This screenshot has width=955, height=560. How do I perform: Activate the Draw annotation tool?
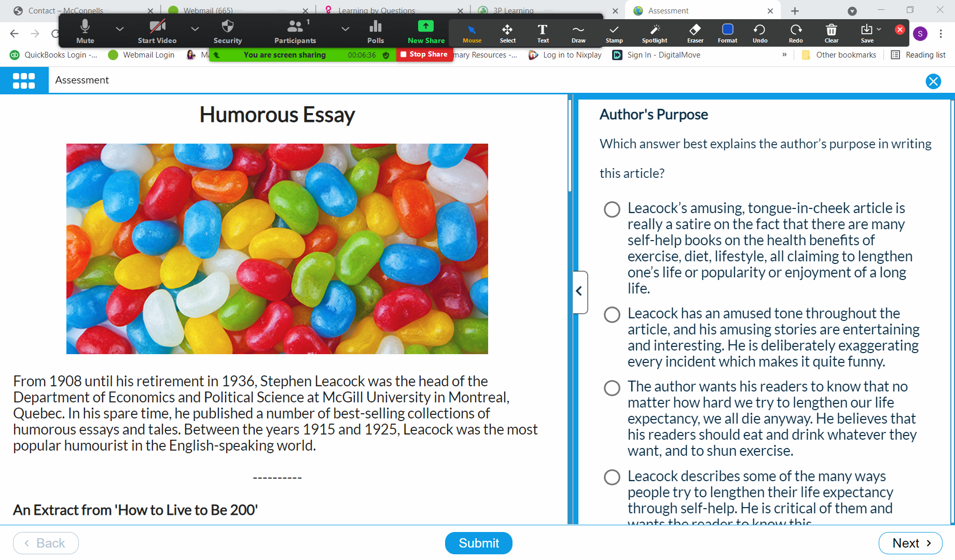pos(578,33)
